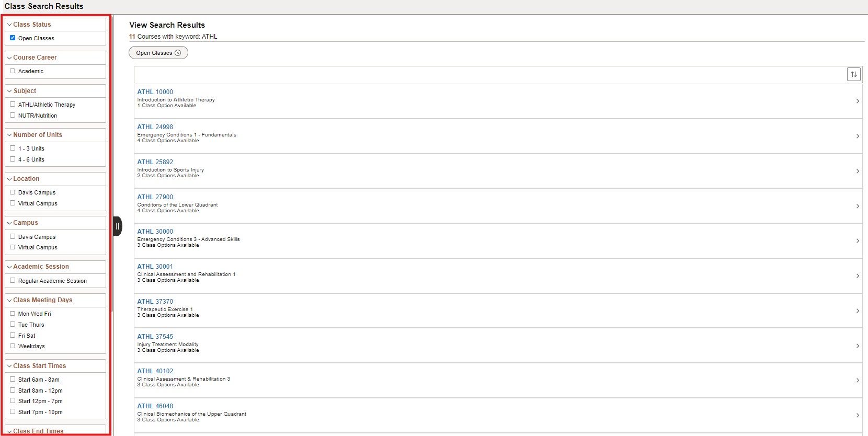Enable the ATHL/Athletic Therapy subject filter
868x436 pixels.
13,104
